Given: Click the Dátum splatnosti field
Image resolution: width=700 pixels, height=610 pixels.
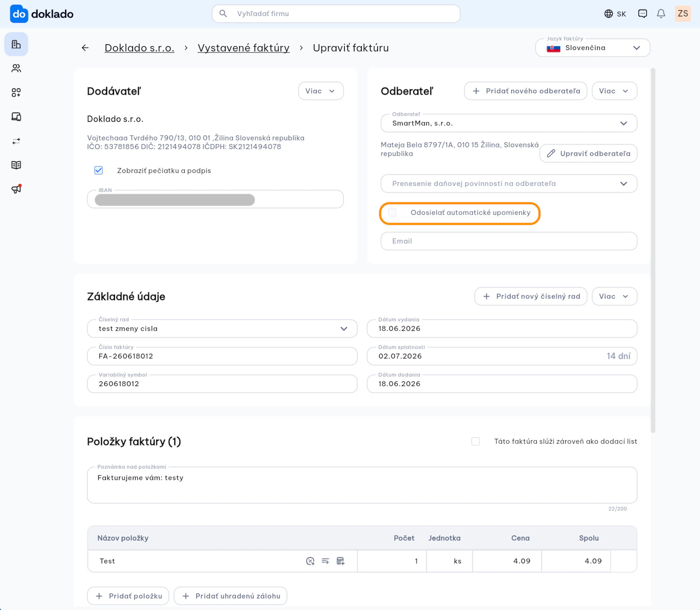Looking at the screenshot, I should click(x=502, y=356).
